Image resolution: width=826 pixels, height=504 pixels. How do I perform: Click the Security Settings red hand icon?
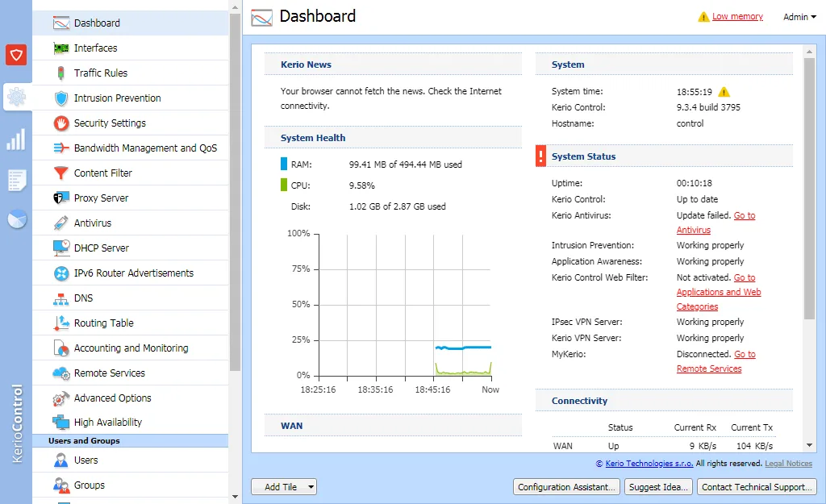tap(61, 123)
